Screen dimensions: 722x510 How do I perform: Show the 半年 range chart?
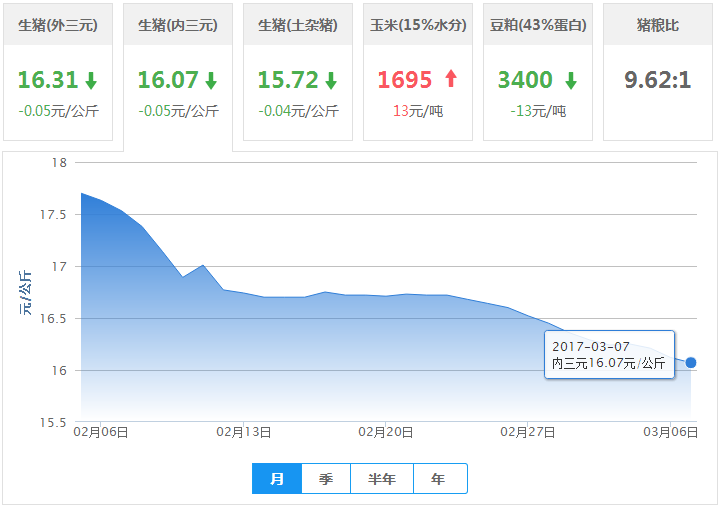(x=382, y=479)
